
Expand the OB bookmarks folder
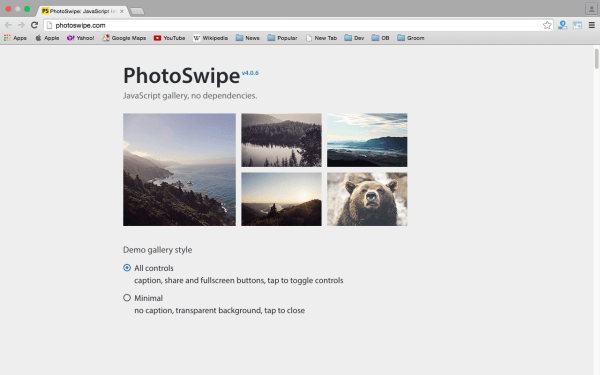click(380, 38)
